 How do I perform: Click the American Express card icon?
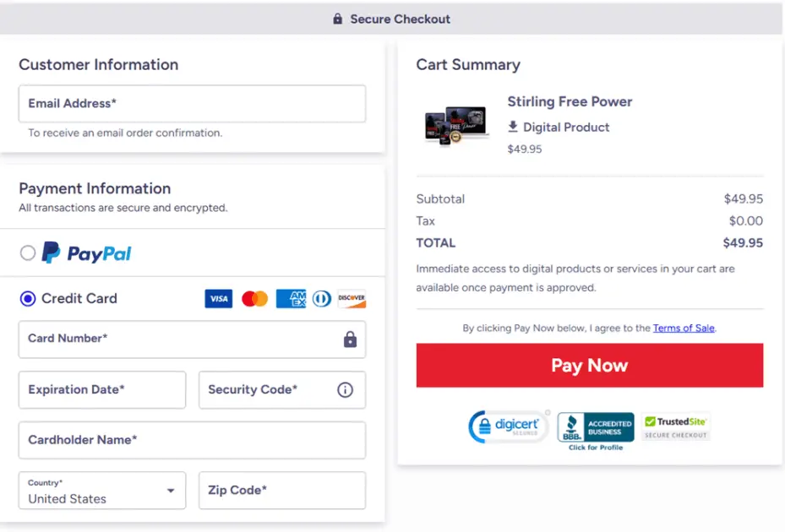click(x=291, y=299)
